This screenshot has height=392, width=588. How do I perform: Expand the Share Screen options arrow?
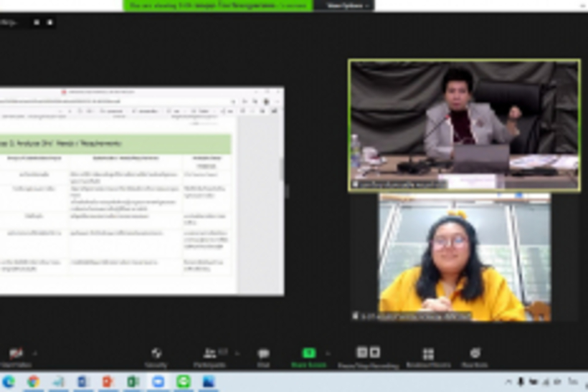click(x=328, y=353)
